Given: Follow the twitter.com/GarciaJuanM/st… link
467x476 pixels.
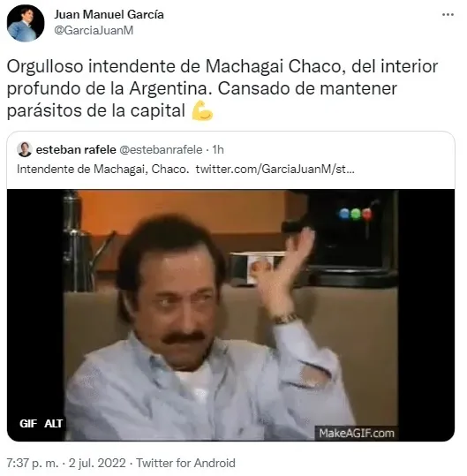Looking at the screenshot, I should (x=275, y=169).
